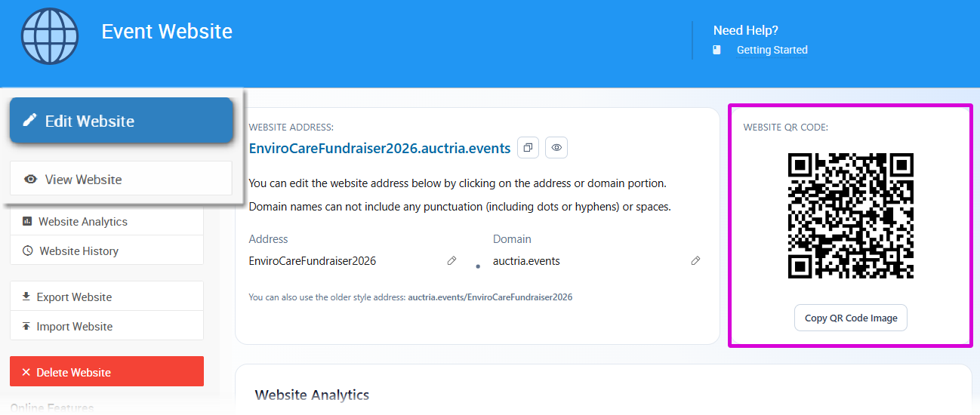
Task: Click the clock icon beside Website History
Action: click(x=28, y=251)
